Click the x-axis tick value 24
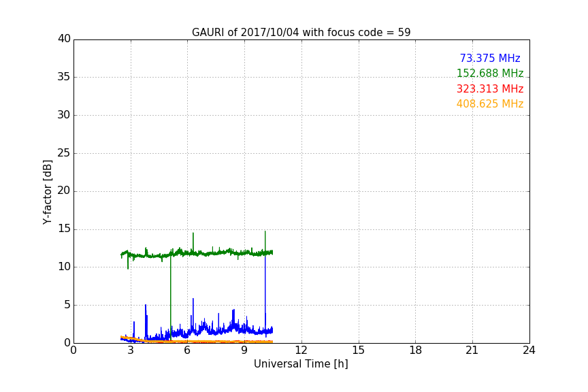This screenshot has width=588, height=392. 529,350
